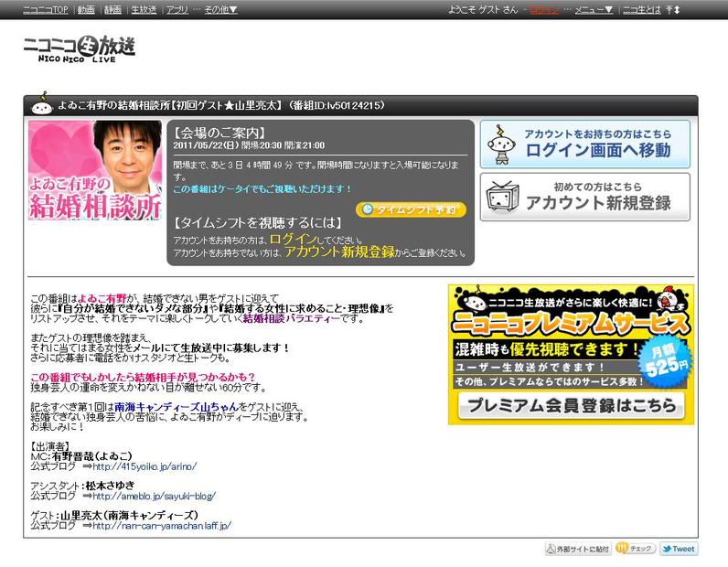Go to 動画 in the top navigation
This screenshot has height=567, width=728.
pos(86,9)
